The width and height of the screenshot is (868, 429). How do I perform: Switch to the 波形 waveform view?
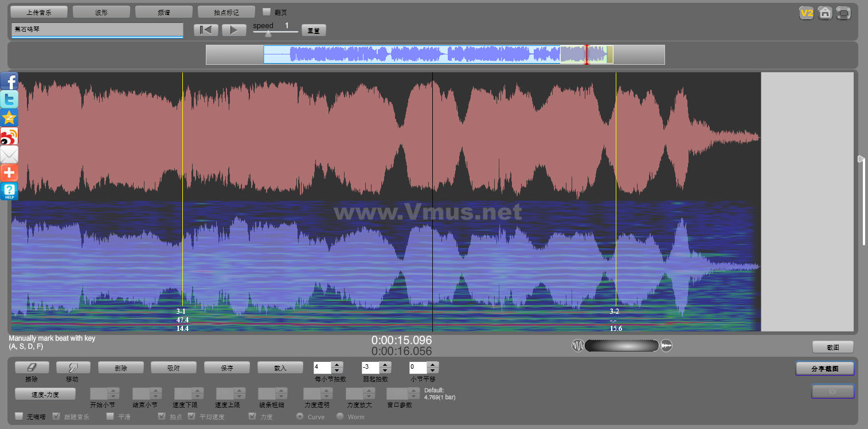point(101,12)
